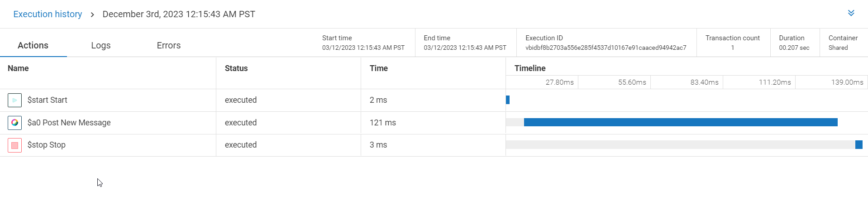Click the Start action timeline marker

pyautogui.click(x=508, y=100)
